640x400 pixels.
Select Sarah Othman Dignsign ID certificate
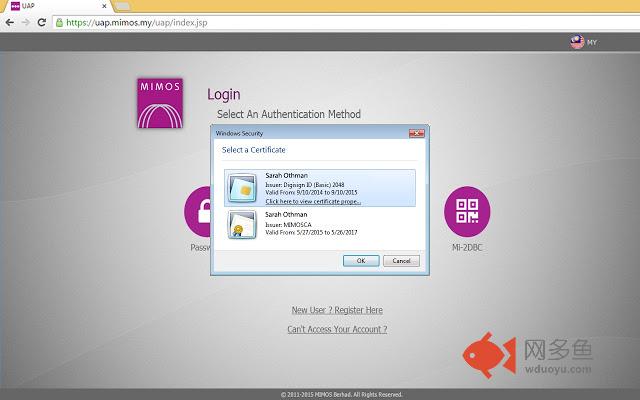click(320, 188)
